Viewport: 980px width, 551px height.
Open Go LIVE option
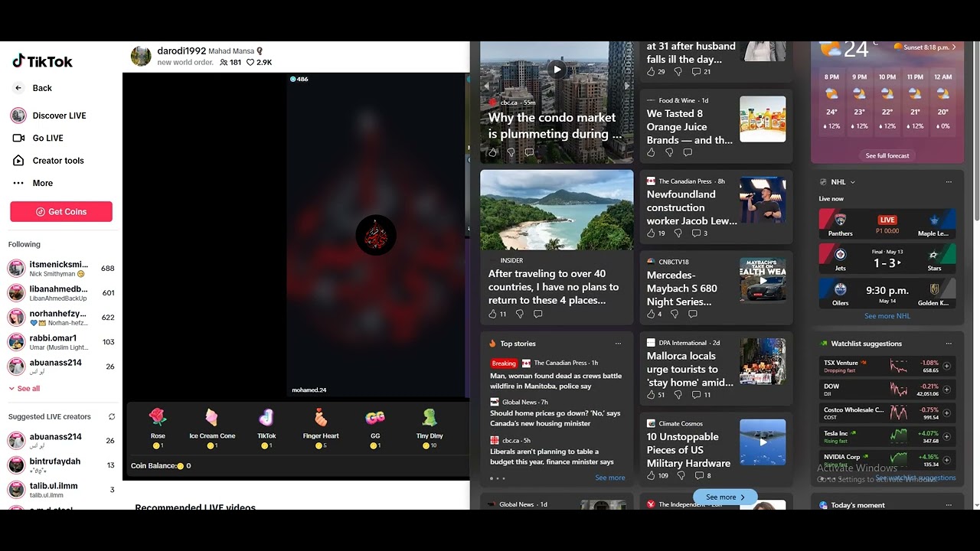click(38, 138)
